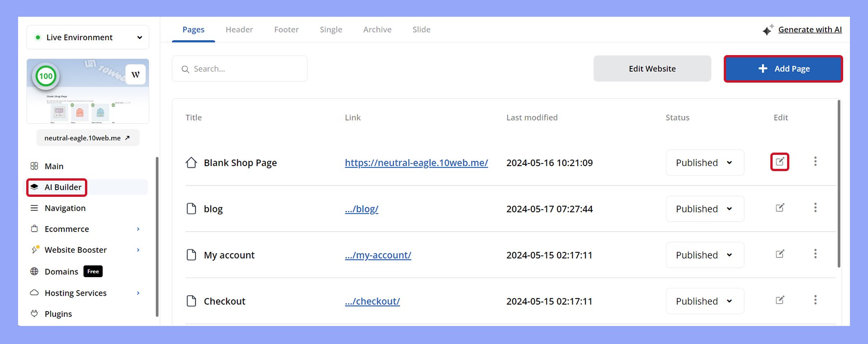Open three-dot menu for Blank Shop Page
The width and height of the screenshot is (868, 344).
[815, 162]
